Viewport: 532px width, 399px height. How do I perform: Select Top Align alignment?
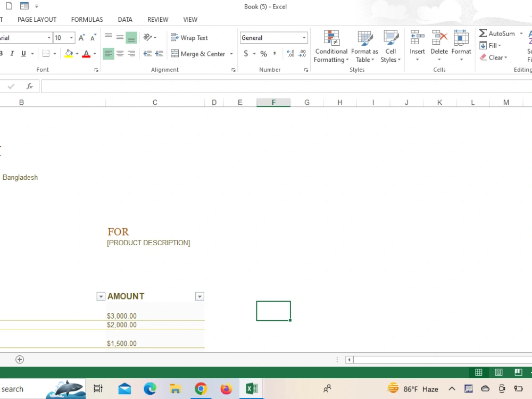pos(109,37)
